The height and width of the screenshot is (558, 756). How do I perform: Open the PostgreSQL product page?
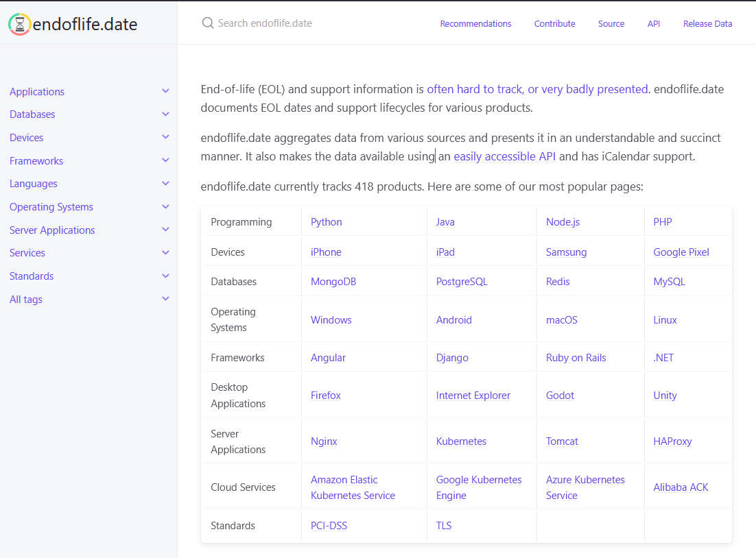[462, 282]
